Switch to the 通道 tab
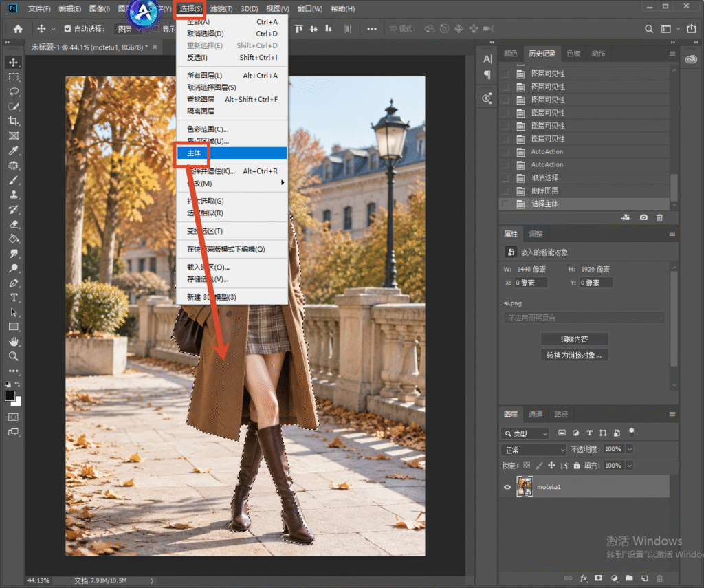This screenshot has width=704, height=588. [x=536, y=414]
